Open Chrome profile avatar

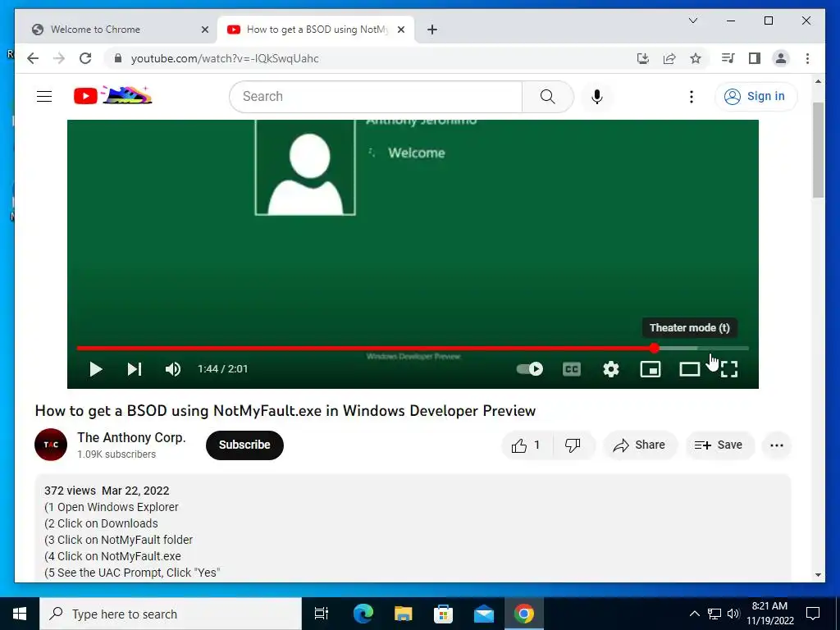[781, 58]
